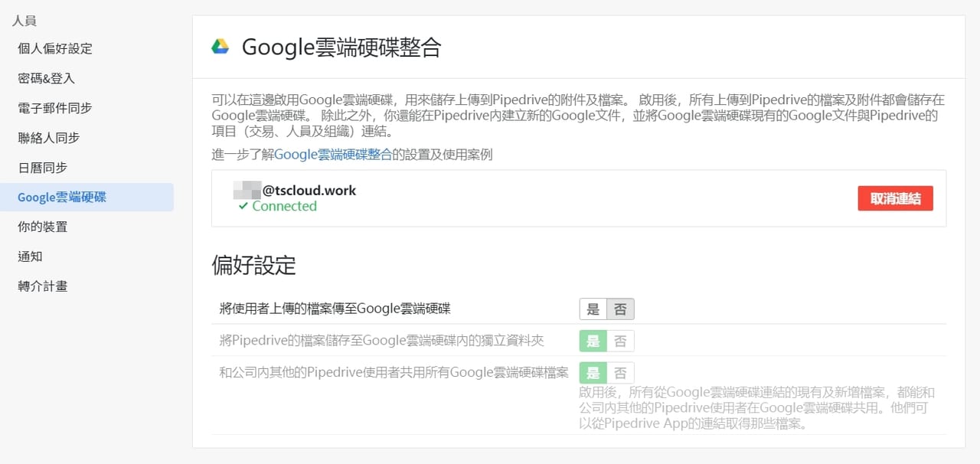Go to 通知 settings
The width and height of the screenshot is (980, 464).
30,257
